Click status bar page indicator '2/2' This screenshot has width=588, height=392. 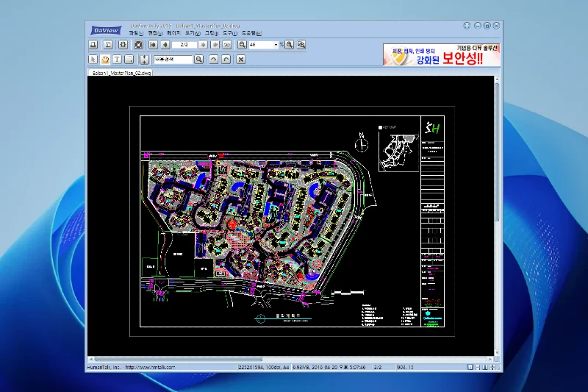(x=378, y=367)
